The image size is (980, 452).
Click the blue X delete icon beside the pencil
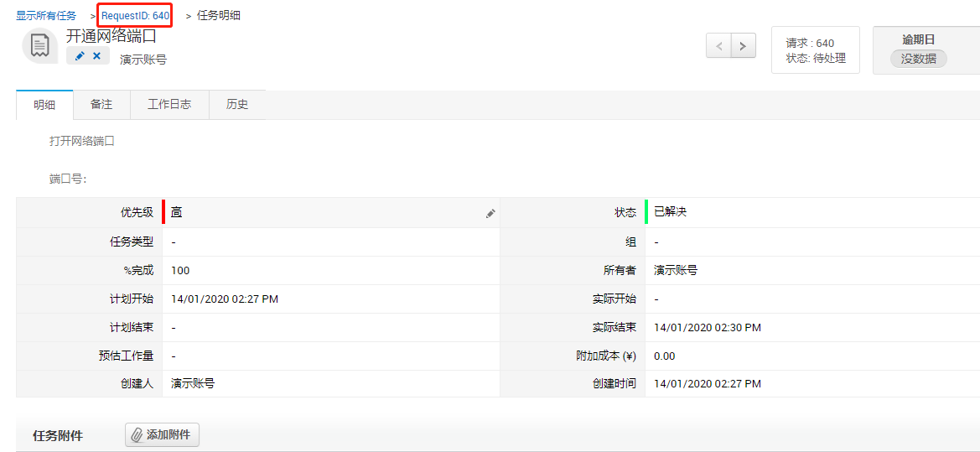pos(96,56)
